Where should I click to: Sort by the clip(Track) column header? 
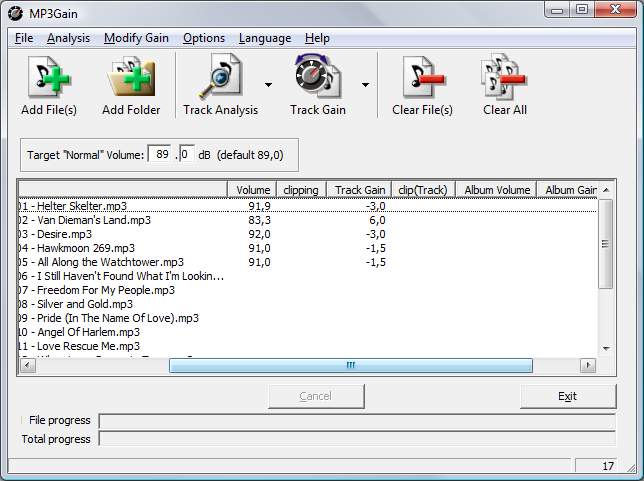tap(423, 190)
